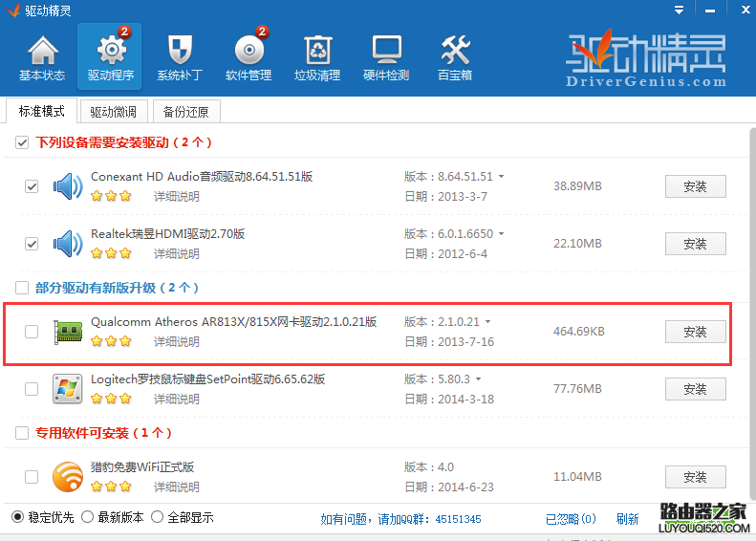756x541 pixels.
Task: Install 猎豹免费WiFi software
Action: tap(695, 477)
